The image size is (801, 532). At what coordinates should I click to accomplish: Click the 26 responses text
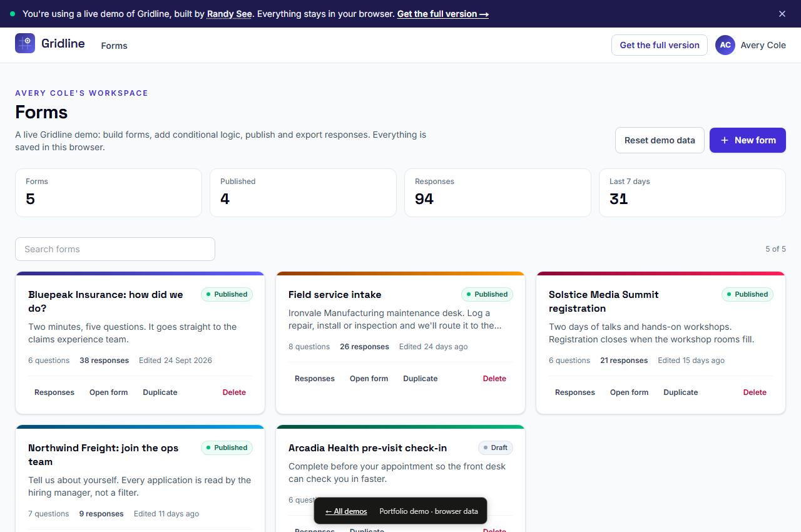pyautogui.click(x=364, y=347)
